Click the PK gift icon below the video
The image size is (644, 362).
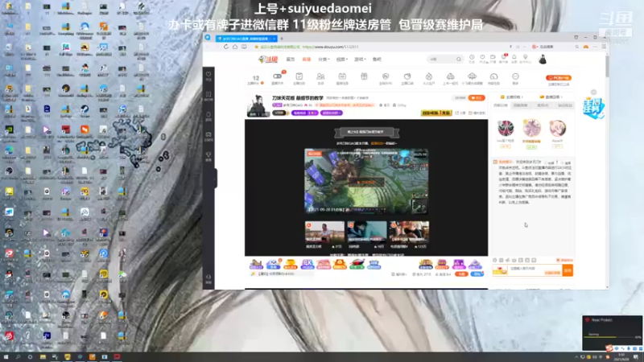pyautogui.click(x=308, y=265)
